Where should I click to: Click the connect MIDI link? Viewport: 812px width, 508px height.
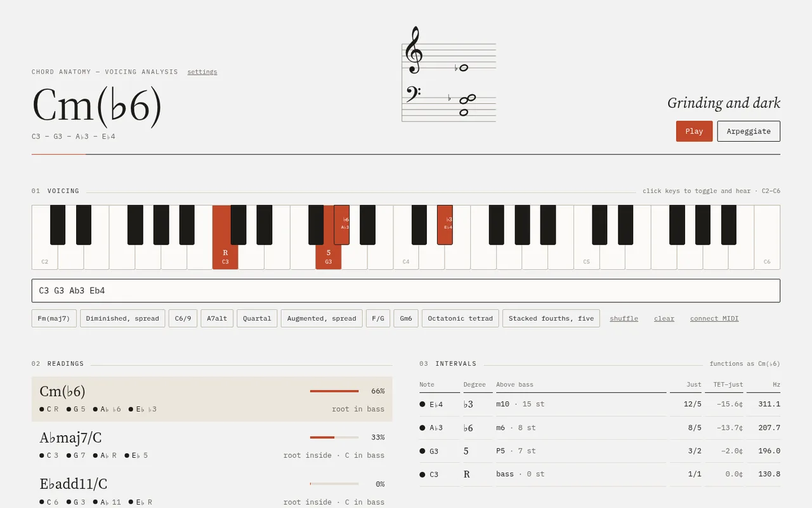714,318
